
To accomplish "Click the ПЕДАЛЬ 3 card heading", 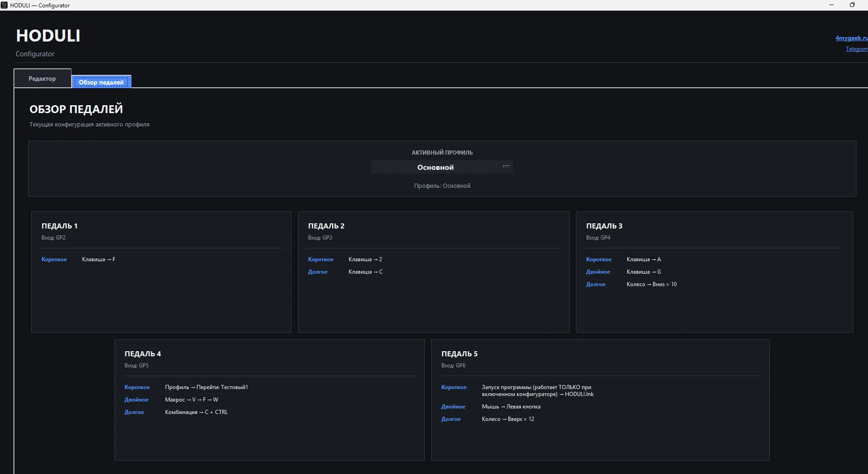I will pos(604,226).
